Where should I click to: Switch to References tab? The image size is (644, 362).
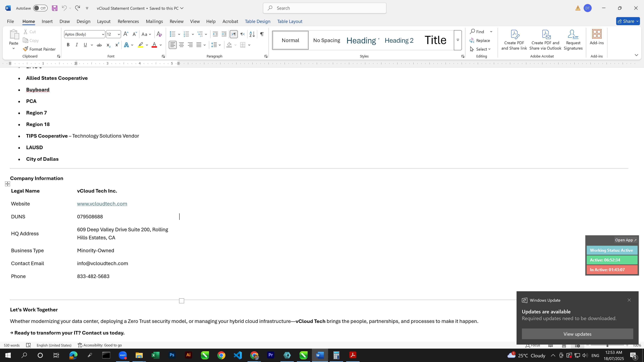point(128,21)
